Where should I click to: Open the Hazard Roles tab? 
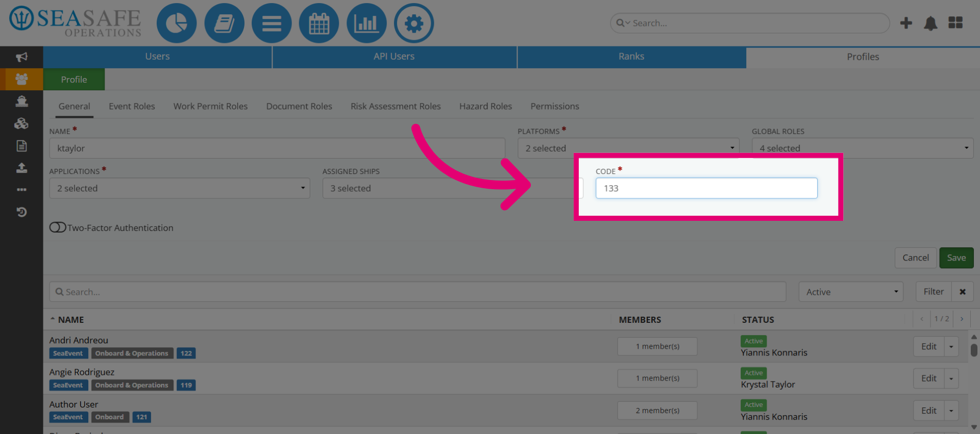485,106
